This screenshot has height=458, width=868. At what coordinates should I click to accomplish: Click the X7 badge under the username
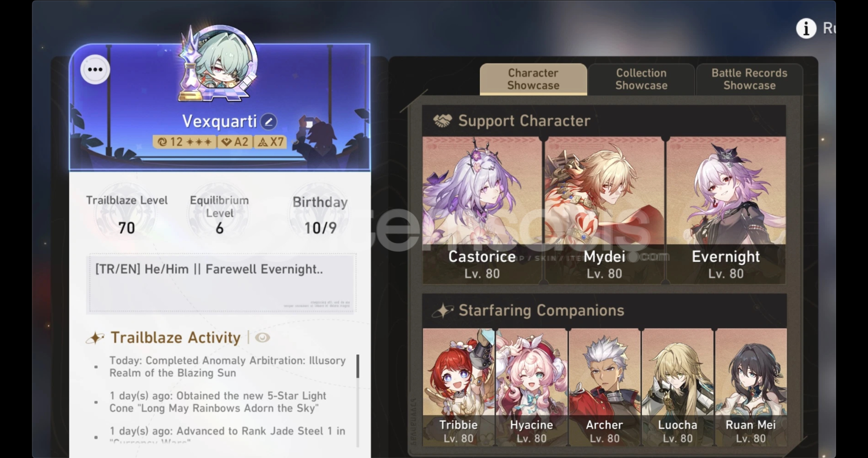coord(271,142)
